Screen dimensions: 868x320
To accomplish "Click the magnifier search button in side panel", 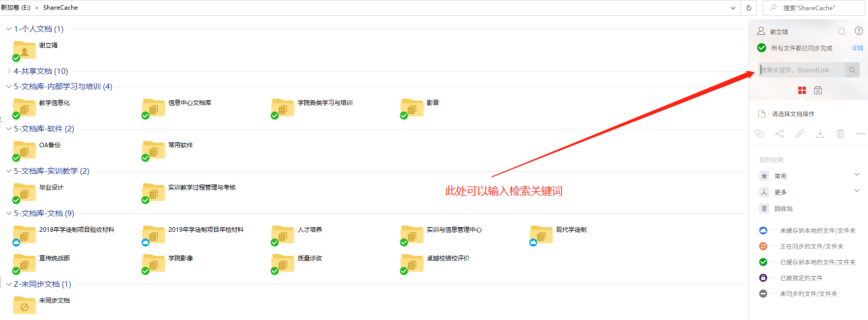I will [x=852, y=70].
